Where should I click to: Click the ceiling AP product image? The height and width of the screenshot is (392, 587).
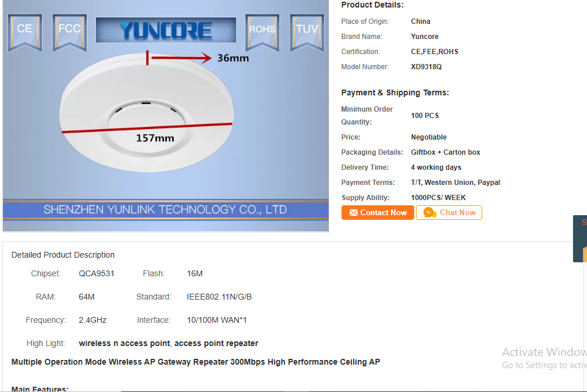pos(147,113)
